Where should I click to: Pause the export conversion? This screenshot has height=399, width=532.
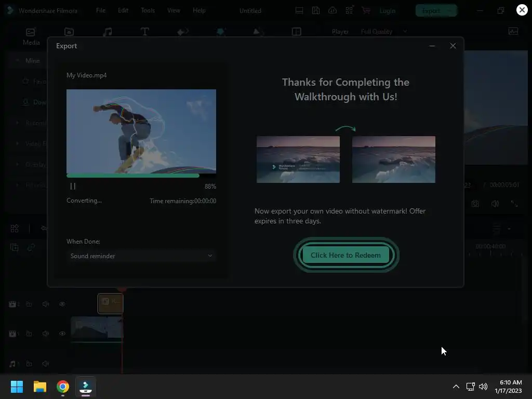pos(73,187)
